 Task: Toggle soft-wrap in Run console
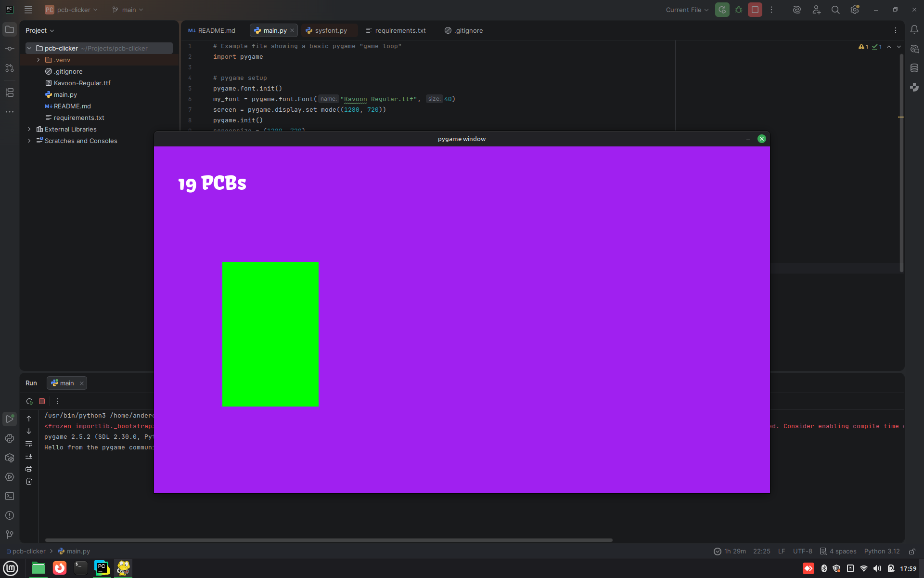(29, 444)
